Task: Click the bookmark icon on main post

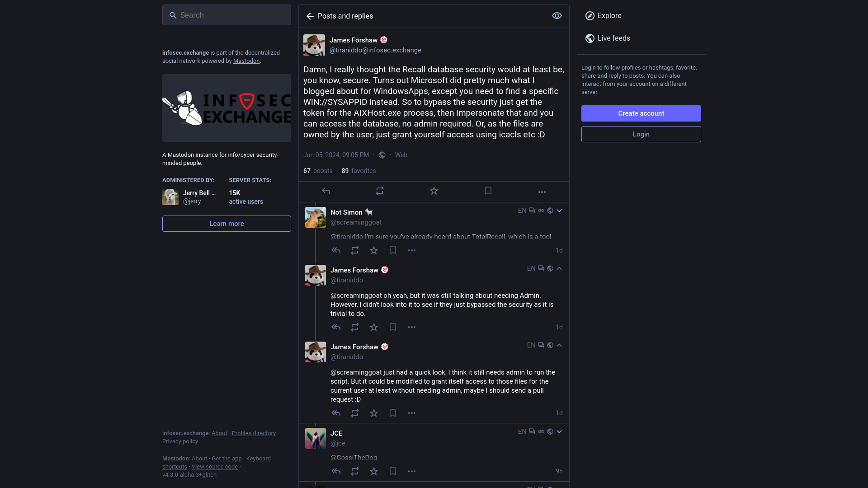Action: (488, 191)
